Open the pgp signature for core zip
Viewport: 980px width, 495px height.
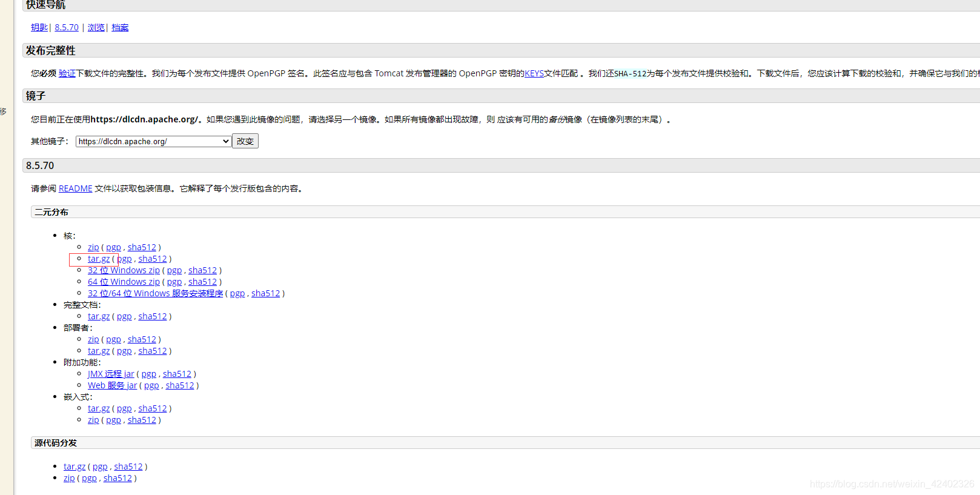coord(113,247)
